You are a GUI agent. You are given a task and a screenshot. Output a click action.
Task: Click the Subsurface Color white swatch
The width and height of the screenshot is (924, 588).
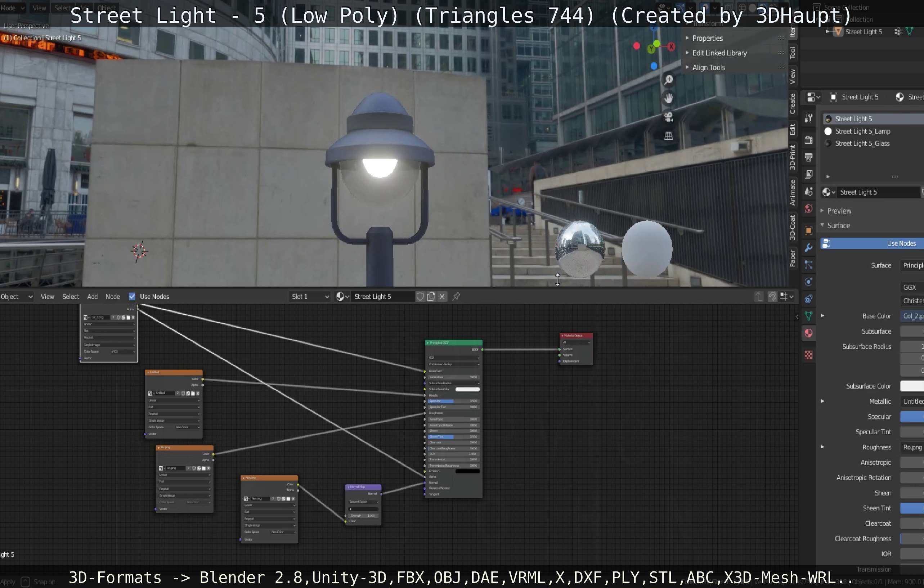click(x=912, y=386)
